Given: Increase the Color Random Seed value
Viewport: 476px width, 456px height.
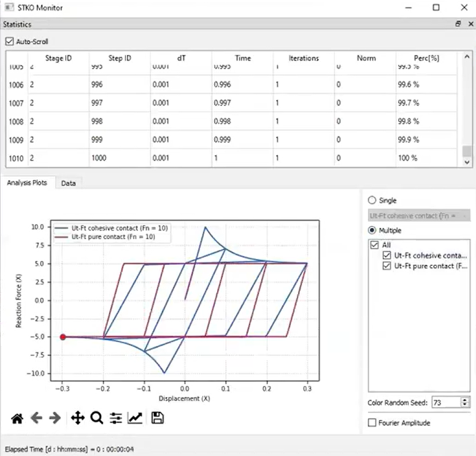Looking at the screenshot, I should (465, 400).
